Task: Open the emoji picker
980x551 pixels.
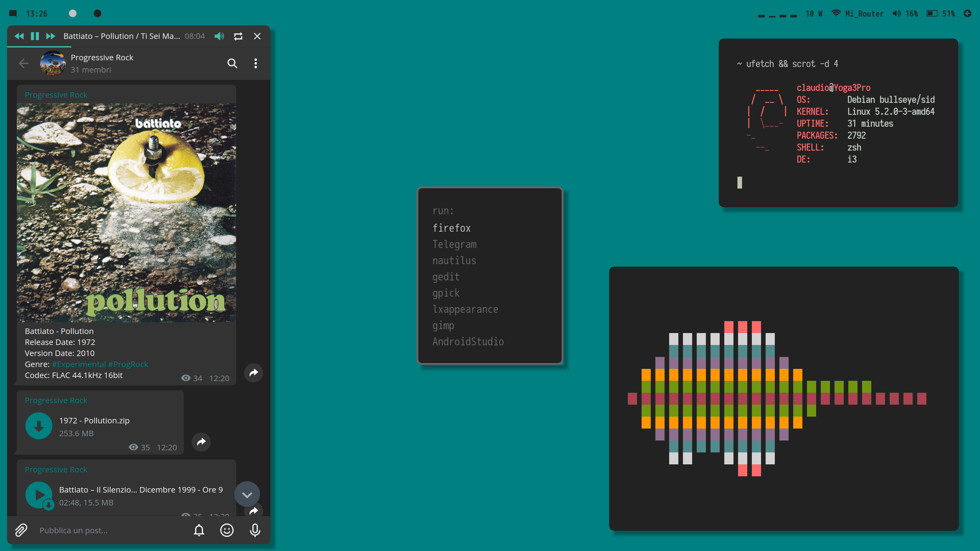Action: [x=227, y=530]
